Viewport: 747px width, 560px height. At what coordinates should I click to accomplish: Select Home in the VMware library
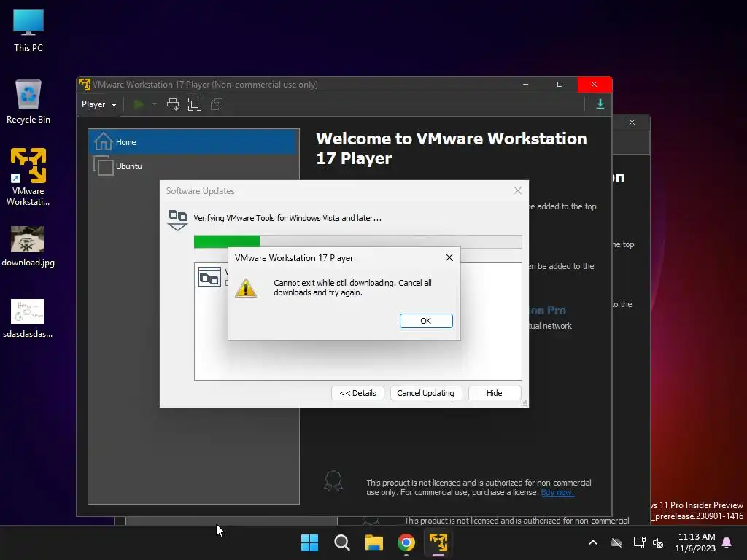[x=193, y=142]
